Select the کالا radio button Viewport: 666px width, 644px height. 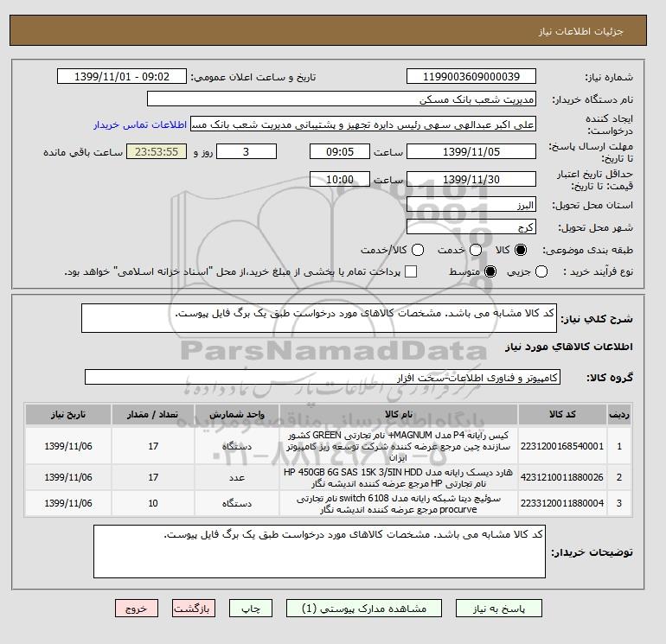point(520,250)
